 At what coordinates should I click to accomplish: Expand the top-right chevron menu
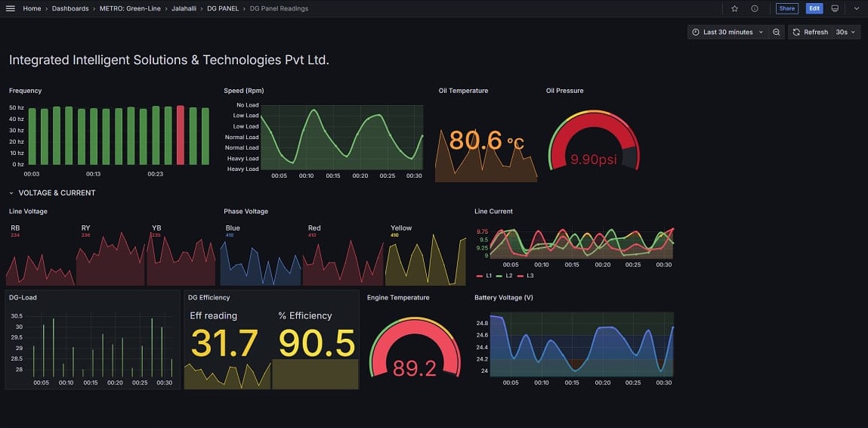pyautogui.click(x=856, y=8)
